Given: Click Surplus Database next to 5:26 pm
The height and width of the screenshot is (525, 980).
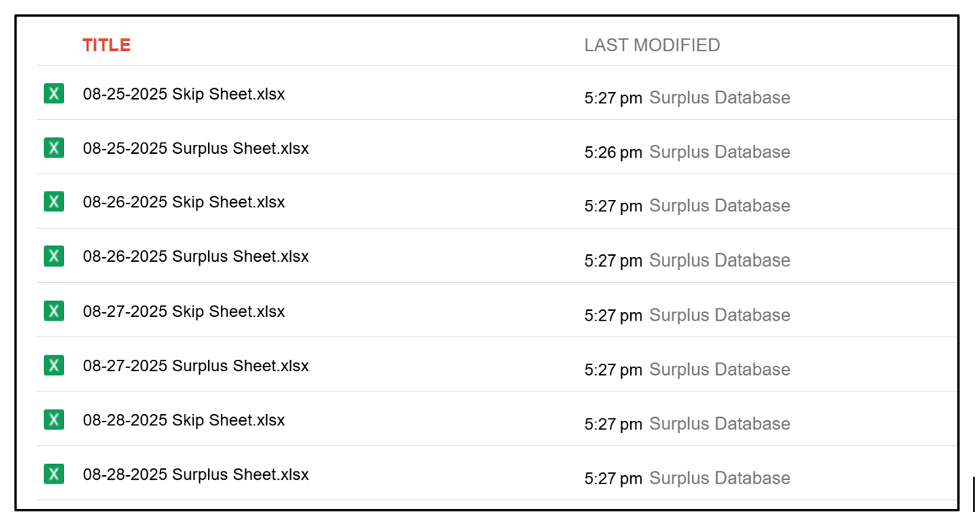Looking at the screenshot, I should coord(720,152).
